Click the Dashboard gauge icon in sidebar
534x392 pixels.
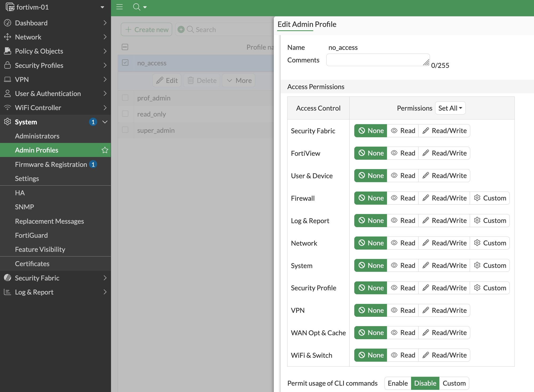click(7, 23)
